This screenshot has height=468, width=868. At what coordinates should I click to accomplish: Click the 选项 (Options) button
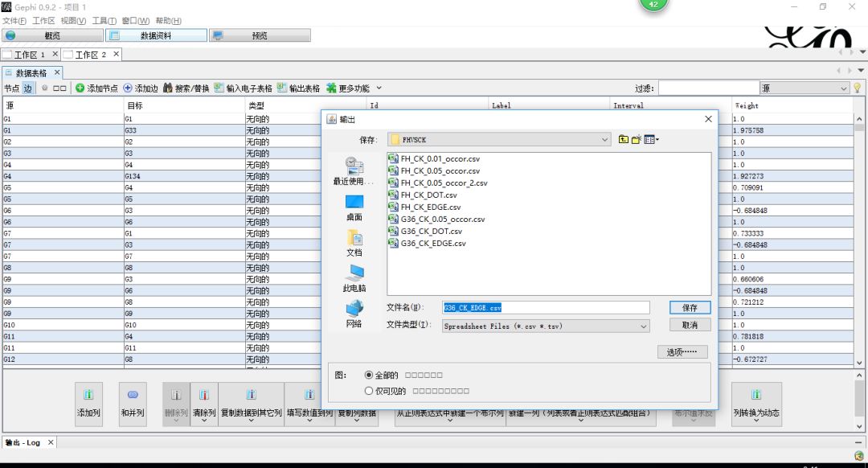coord(682,351)
